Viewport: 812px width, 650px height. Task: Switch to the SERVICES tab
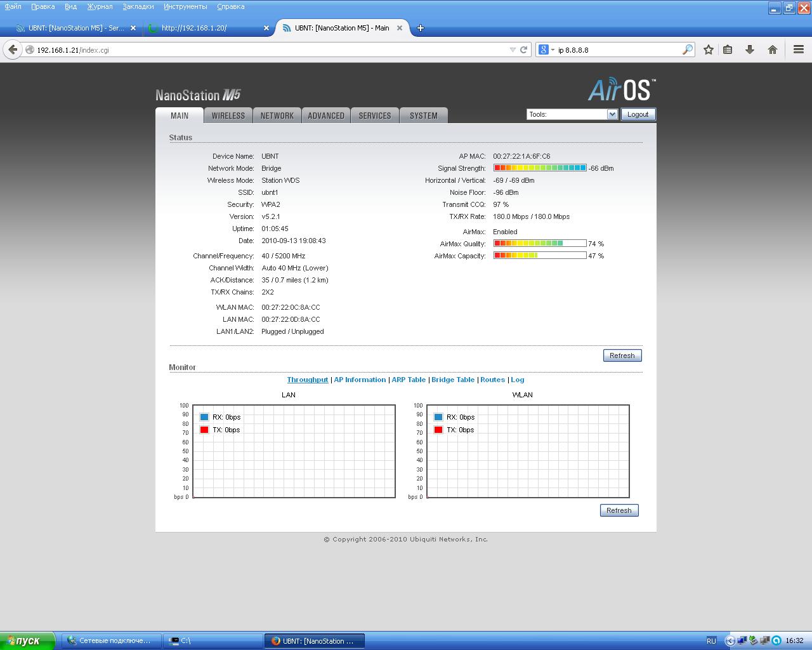coord(375,116)
